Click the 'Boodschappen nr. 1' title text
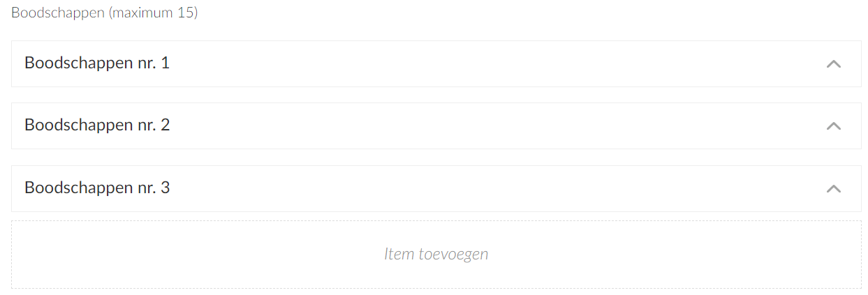The width and height of the screenshot is (868, 295). click(97, 63)
